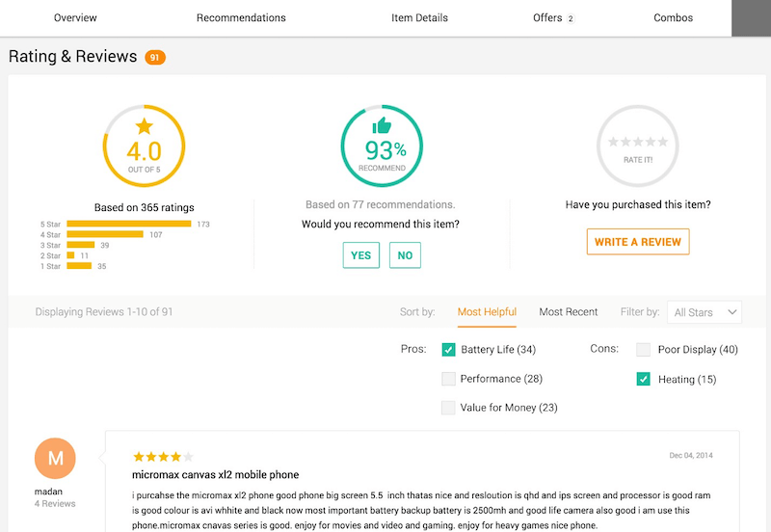The image size is (771, 532).
Task: Enable the Performance pros filter
Action: (x=448, y=379)
